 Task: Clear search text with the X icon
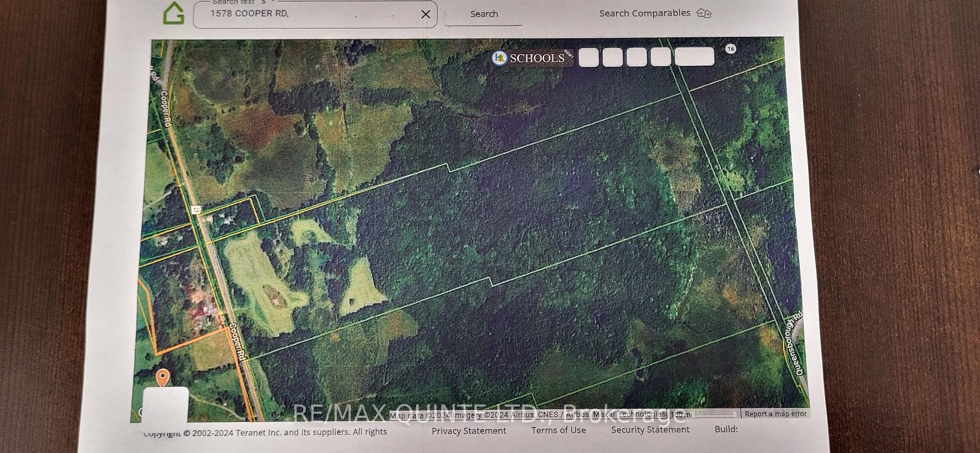pyautogui.click(x=426, y=14)
